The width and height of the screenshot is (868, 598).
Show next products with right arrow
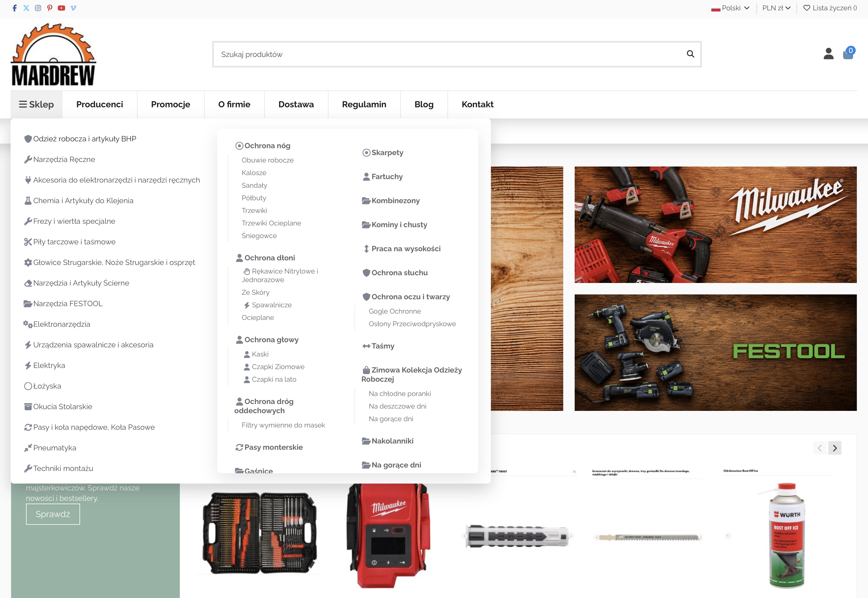tap(835, 448)
